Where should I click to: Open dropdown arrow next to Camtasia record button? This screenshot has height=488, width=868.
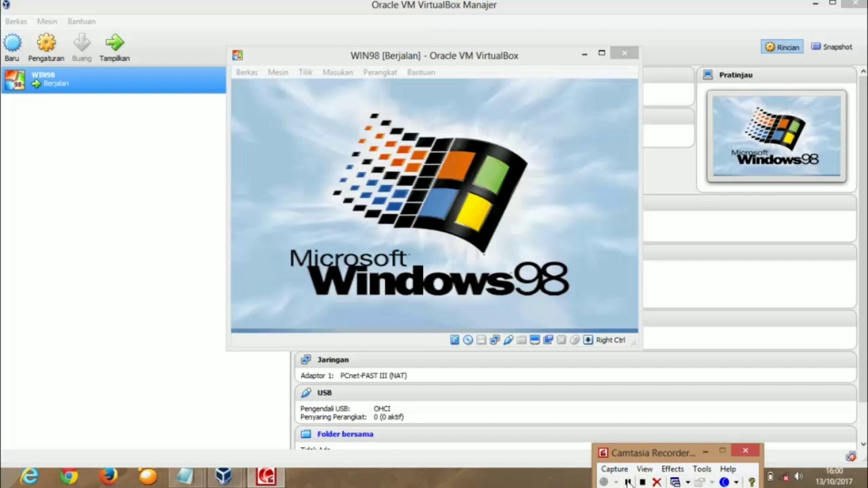tap(616, 483)
